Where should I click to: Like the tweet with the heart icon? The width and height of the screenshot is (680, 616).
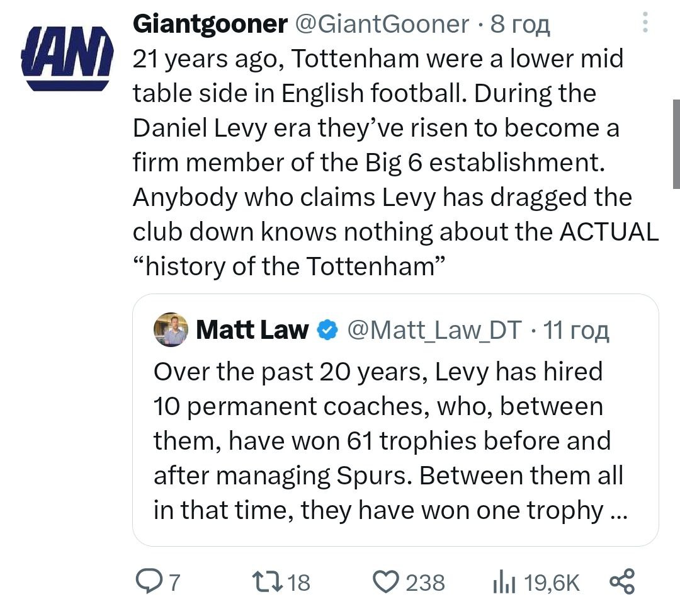[x=387, y=581]
